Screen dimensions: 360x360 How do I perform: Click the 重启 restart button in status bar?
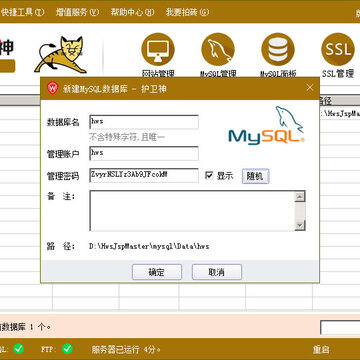tap(321, 349)
